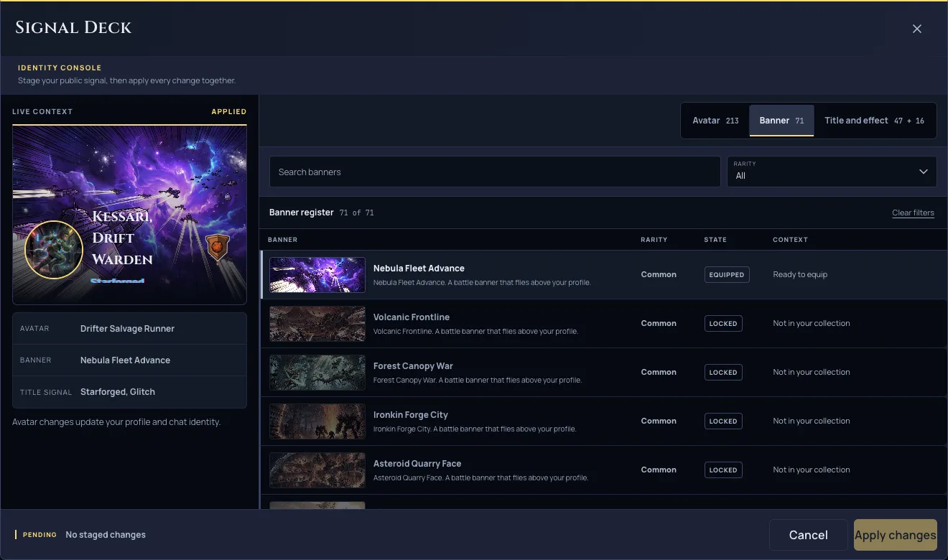
Task: Select the Nebula Fleet Advance banner thumbnail
Action: pyautogui.click(x=317, y=275)
